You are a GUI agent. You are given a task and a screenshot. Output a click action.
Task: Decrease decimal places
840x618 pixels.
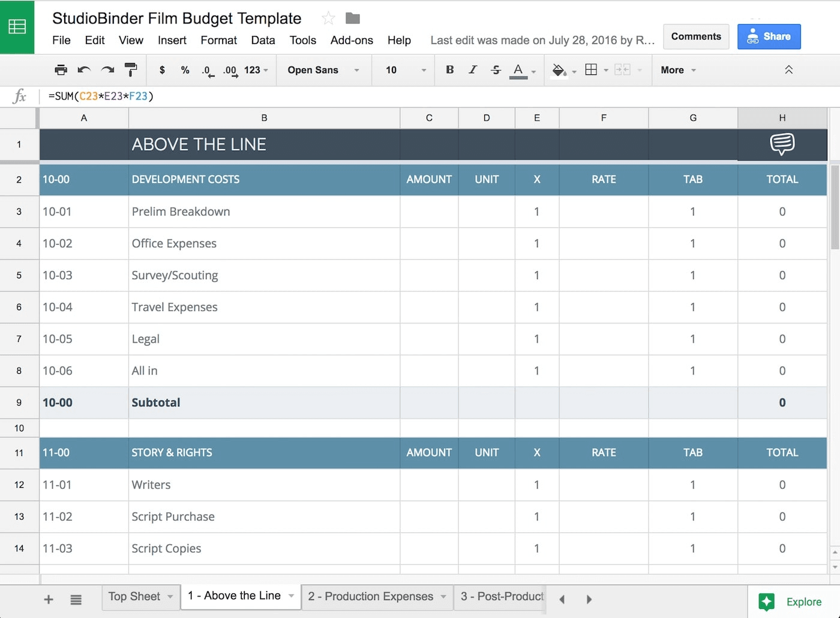[207, 70]
